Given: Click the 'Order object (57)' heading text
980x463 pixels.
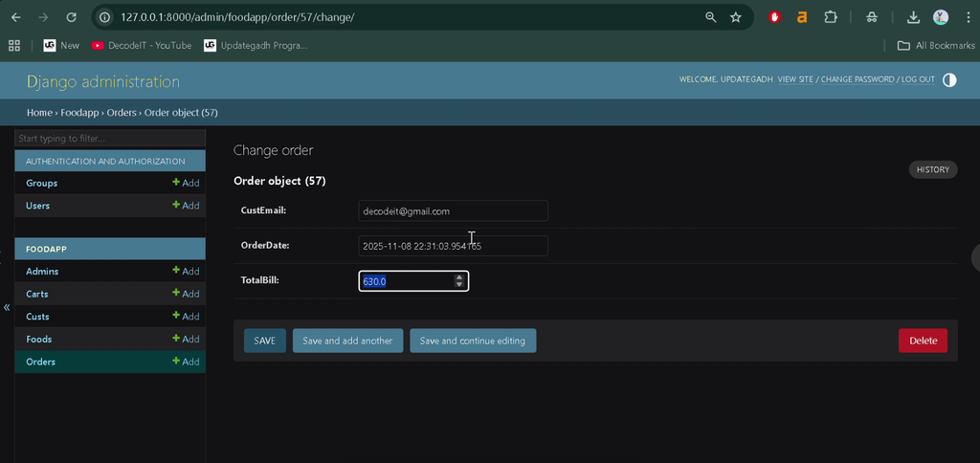Looking at the screenshot, I should pos(279,181).
